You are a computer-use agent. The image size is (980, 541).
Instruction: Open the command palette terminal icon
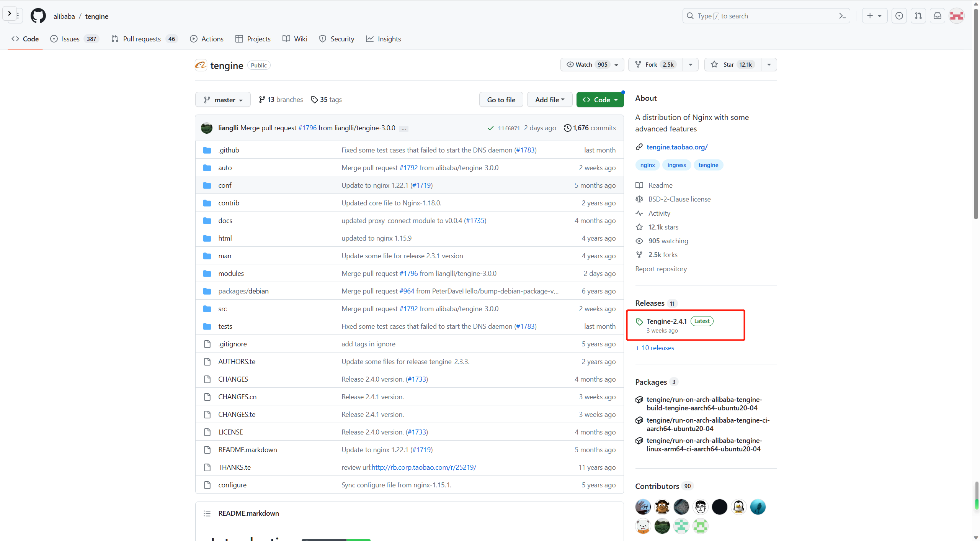pos(842,16)
